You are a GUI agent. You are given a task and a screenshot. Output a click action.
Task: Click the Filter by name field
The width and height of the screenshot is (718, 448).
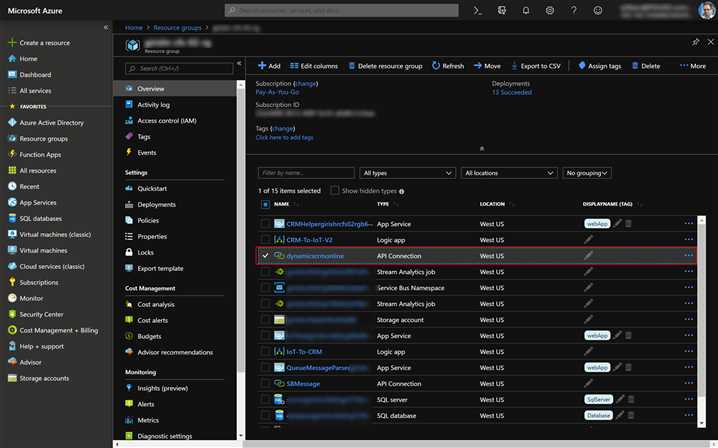[x=306, y=173]
